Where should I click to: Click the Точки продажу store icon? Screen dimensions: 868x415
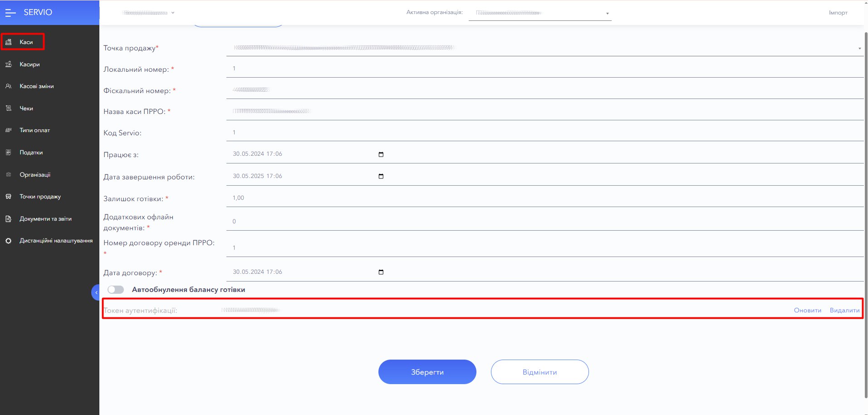point(8,197)
